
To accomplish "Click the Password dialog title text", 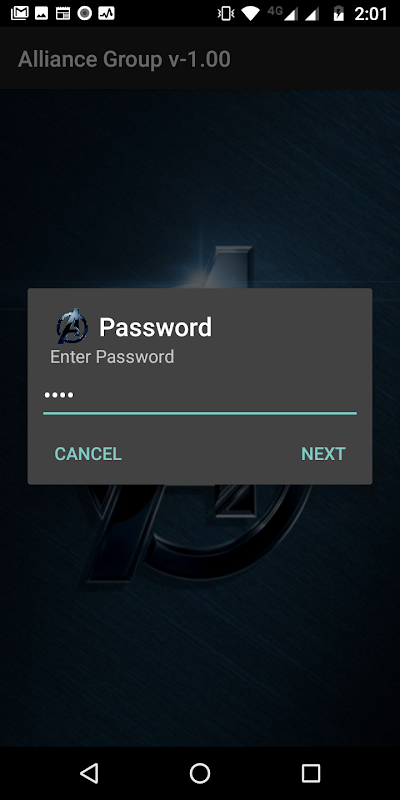I will click(x=155, y=327).
